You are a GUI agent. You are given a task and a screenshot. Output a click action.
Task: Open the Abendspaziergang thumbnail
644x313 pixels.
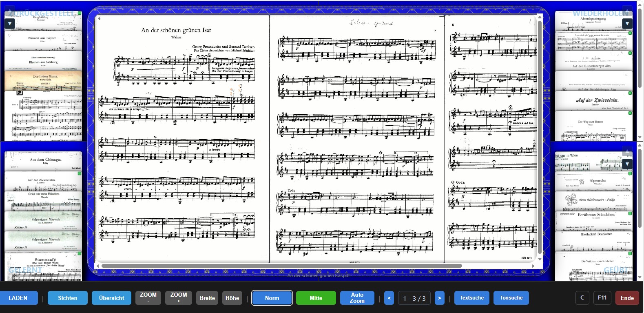point(594,20)
